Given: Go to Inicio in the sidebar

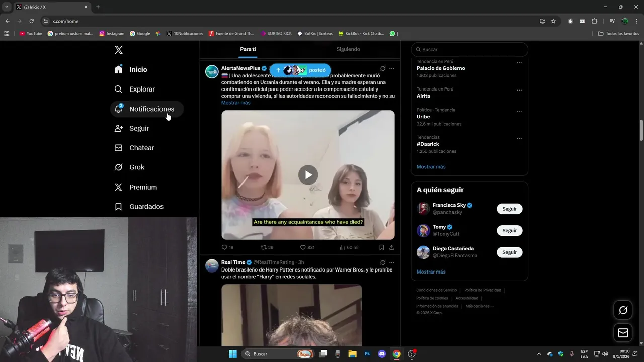Looking at the screenshot, I should (131, 69).
